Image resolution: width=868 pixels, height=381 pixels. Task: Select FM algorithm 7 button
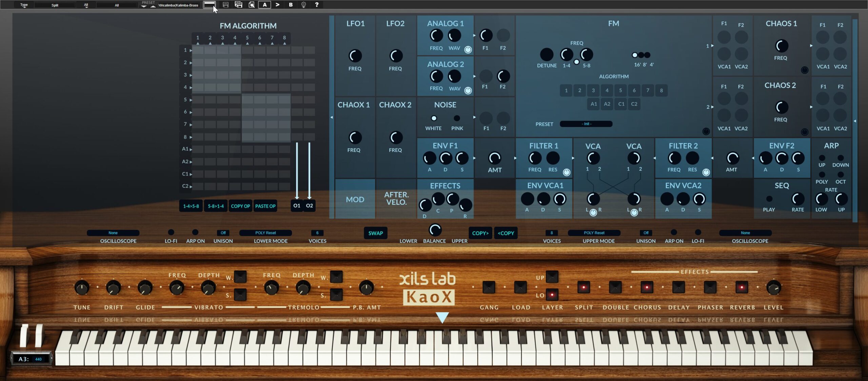(x=648, y=90)
